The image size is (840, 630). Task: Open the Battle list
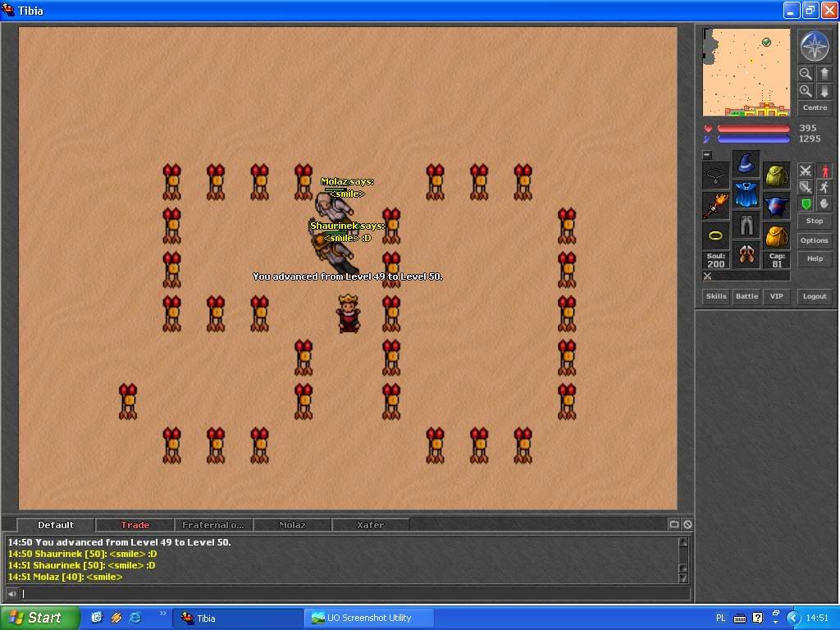[x=746, y=296]
